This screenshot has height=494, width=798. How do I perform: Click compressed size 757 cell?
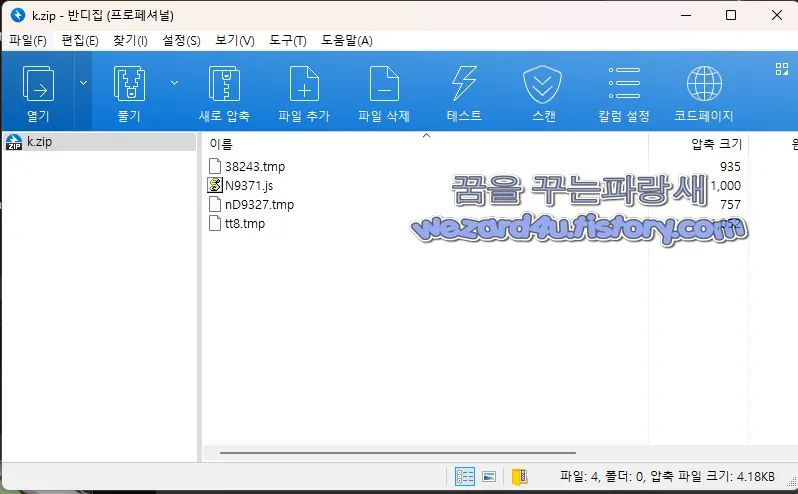730,205
